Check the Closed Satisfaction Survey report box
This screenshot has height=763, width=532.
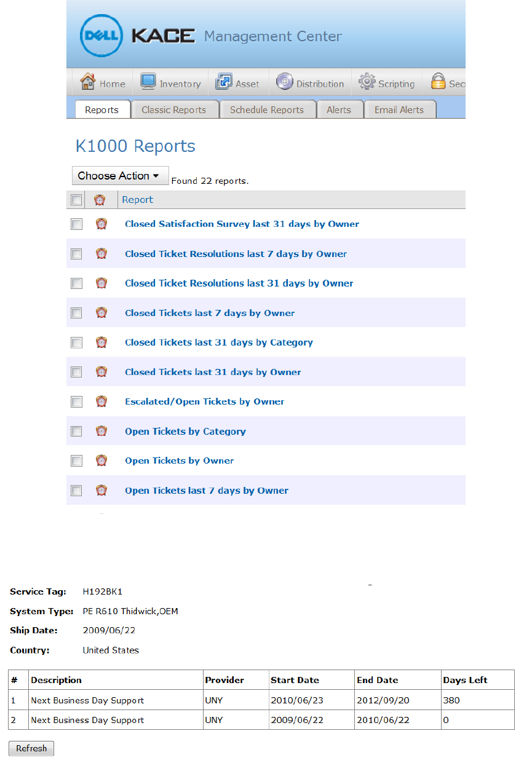pos(76,224)
